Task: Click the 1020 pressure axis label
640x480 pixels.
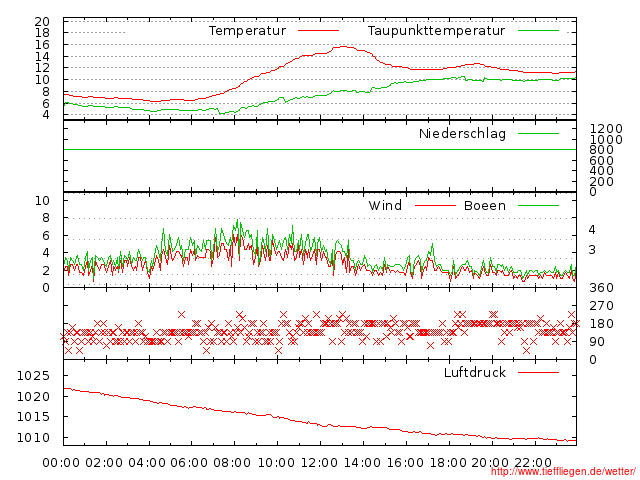Action: 33,396
